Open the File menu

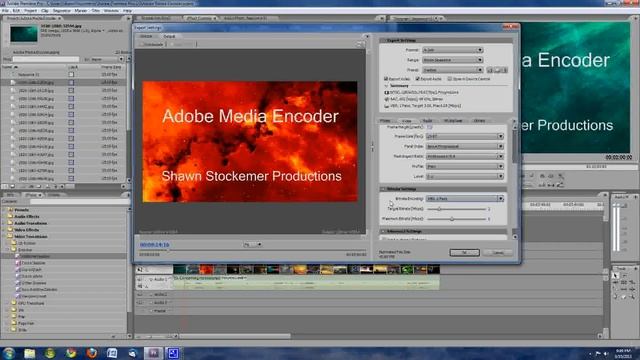(4, 11)
